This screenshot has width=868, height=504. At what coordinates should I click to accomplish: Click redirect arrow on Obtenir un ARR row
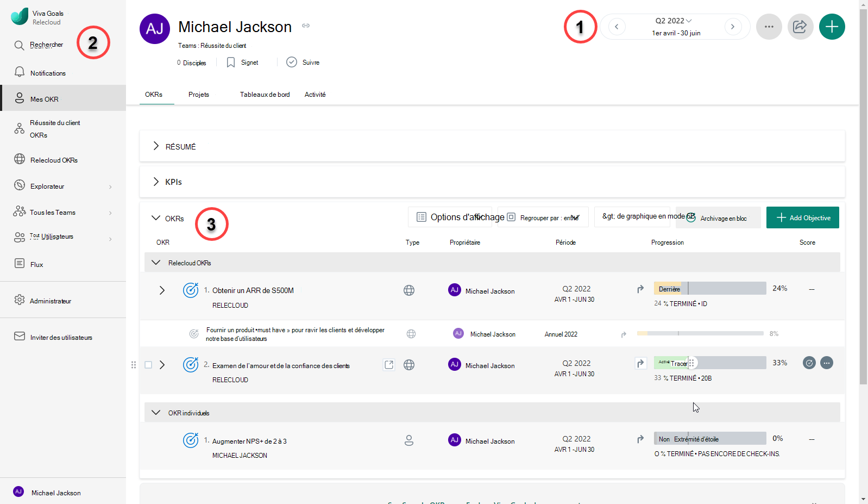[640, 289]
